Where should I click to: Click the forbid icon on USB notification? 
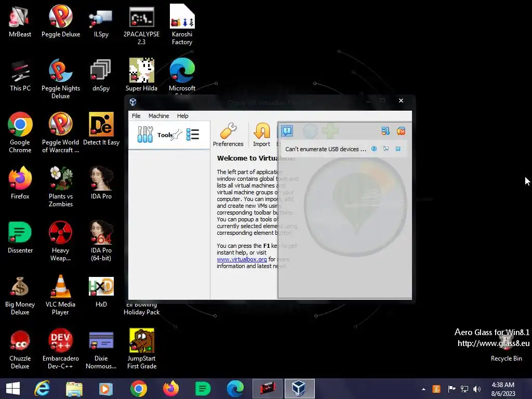pos(386,149)
